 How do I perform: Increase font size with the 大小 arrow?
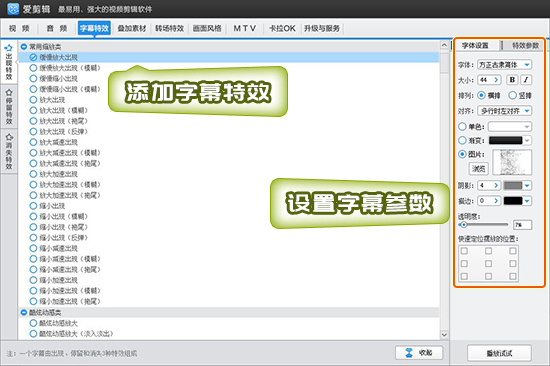(x=496, y=80)
